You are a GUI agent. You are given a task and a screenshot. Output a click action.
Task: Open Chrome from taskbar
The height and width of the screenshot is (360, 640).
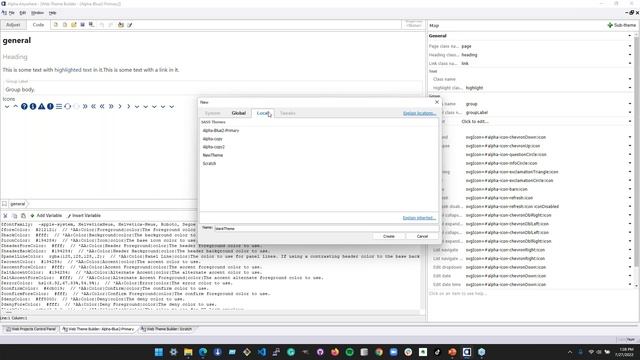(x=379, y=352)
